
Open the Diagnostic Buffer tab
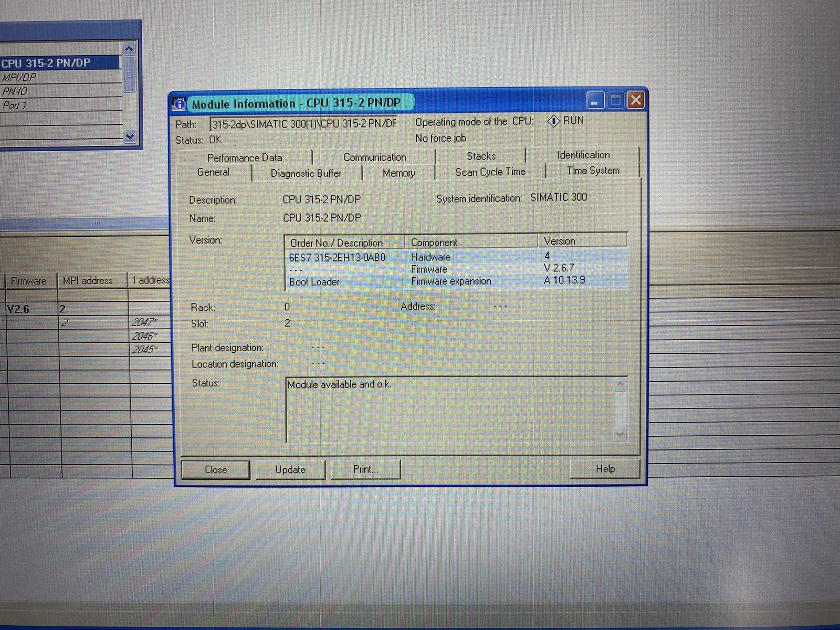[x=306, y=173]
